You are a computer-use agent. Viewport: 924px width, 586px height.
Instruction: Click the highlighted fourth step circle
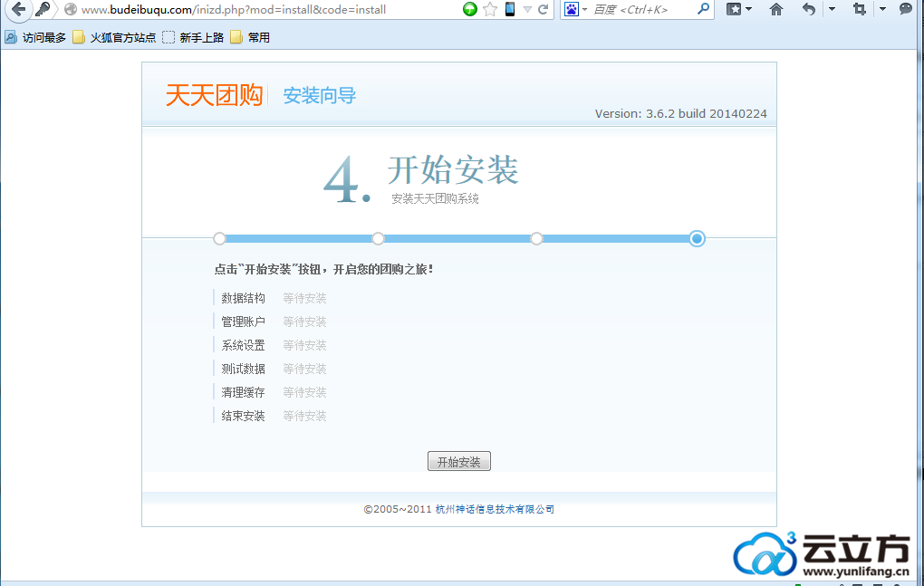[x=698, y=238]
